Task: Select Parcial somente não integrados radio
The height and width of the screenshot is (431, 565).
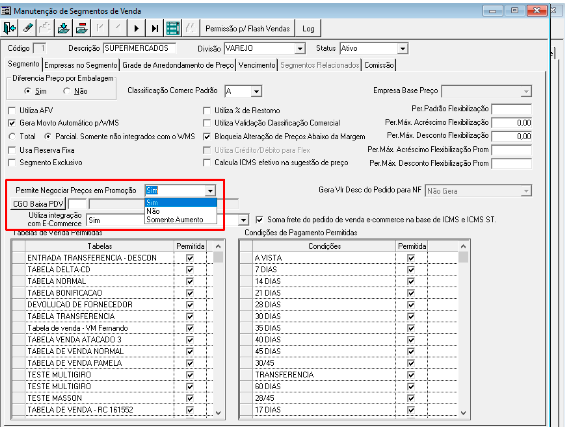Action: point(48,137)
